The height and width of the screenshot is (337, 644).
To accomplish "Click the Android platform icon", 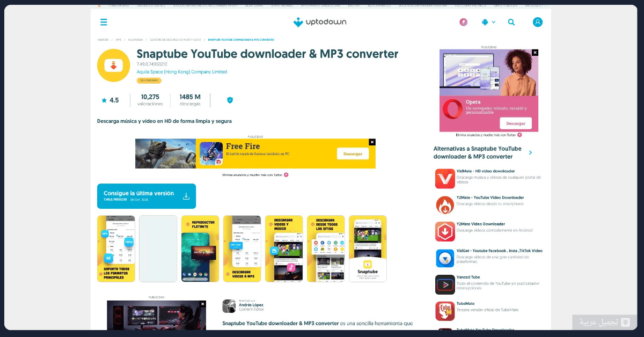I will pyautogui.click(x=485, y=22).
